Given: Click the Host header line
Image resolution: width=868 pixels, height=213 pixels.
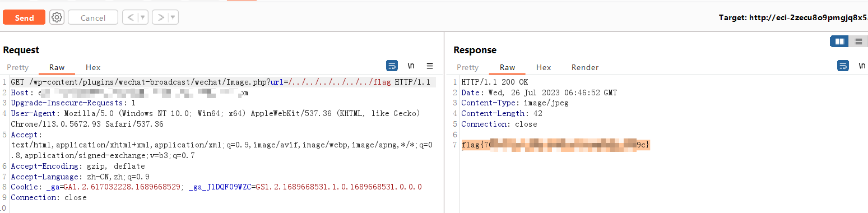Looking at the screenshot, I should [x=129, y=92].
